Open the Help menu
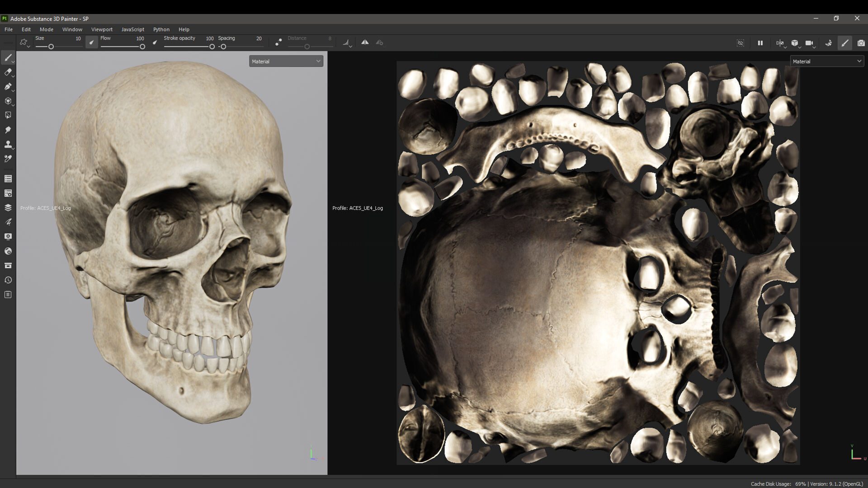The image size is (868, 488). point(184,29)
